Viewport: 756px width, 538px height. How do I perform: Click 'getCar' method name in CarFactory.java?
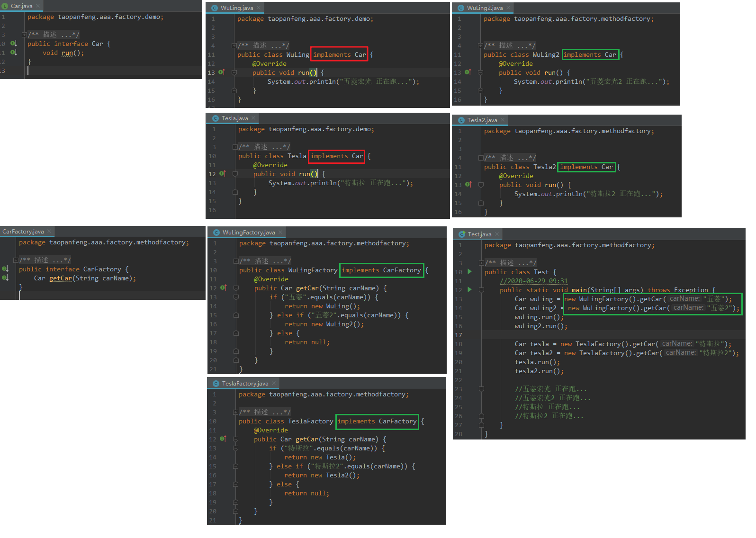tap(61, 278)
